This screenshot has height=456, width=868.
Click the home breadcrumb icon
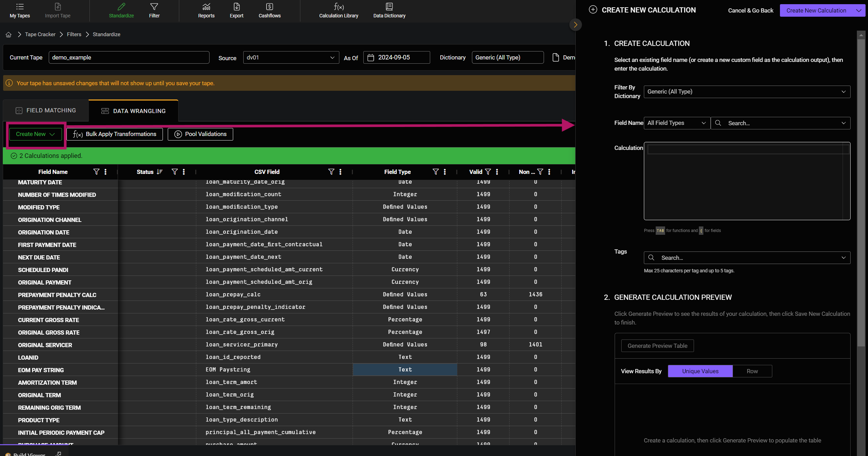click(x=9, y=34)
